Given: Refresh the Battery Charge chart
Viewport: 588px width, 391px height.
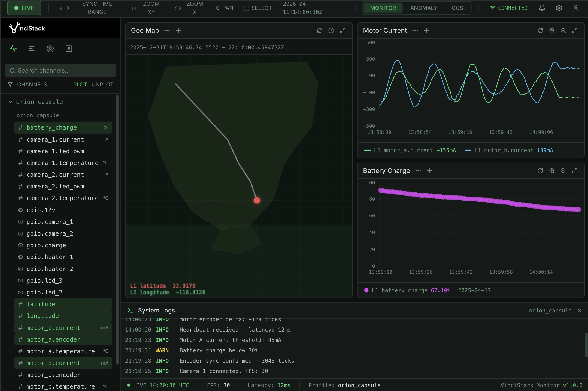Looking at the screenshot, I should (x=541, y=171).
